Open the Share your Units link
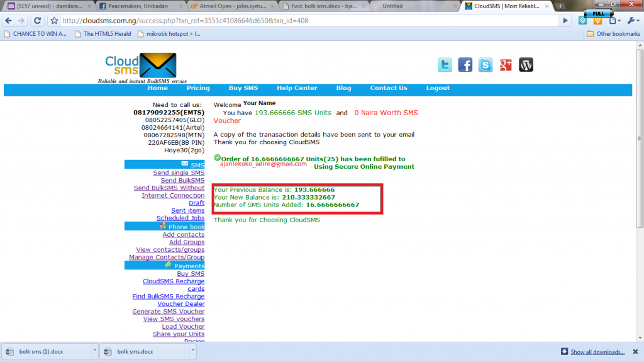The width and height of the screenshot is (644, 362). pos(179,334)
